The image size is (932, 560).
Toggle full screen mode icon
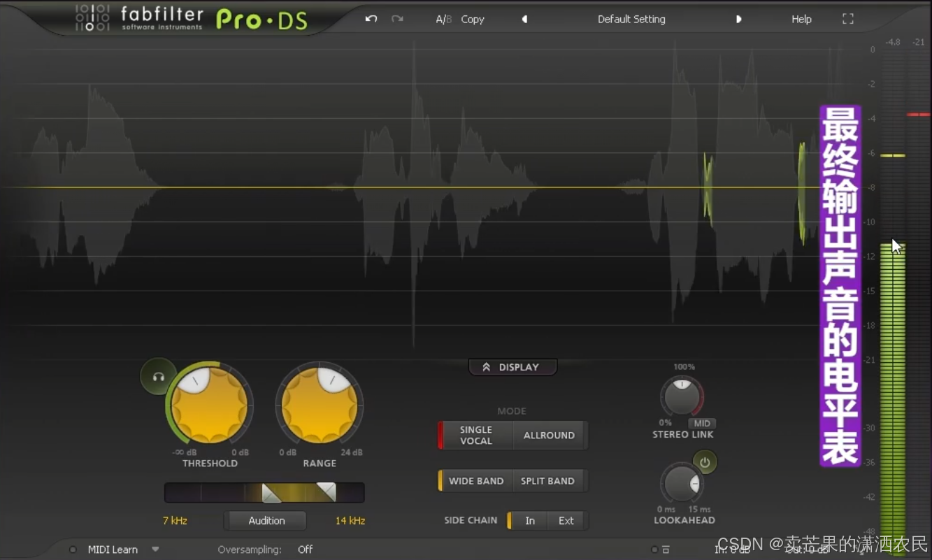[848, 19]
